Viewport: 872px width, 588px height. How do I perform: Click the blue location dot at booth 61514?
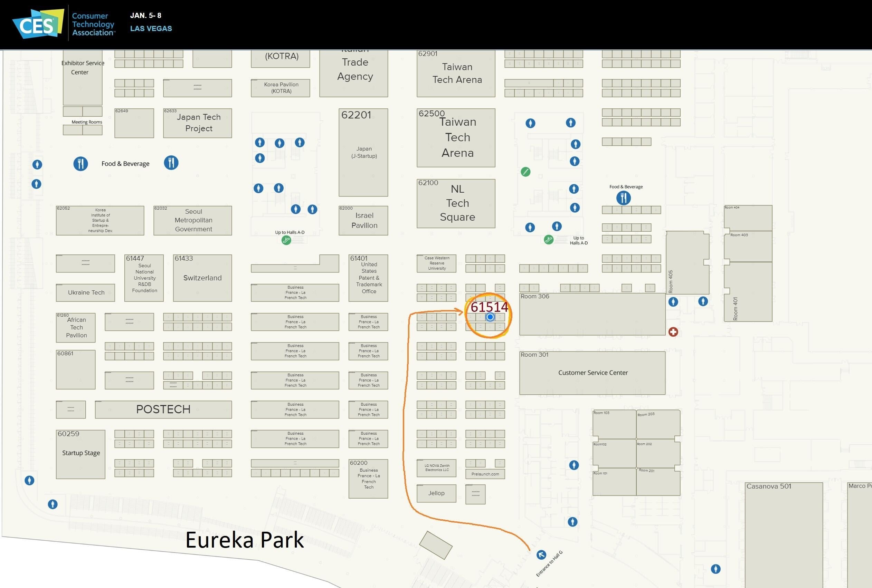490,317
